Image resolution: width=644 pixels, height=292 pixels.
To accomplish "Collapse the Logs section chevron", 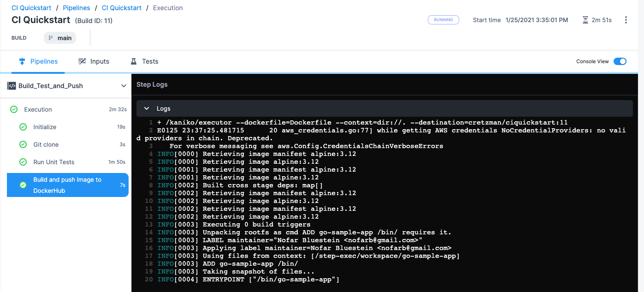I will coord(147,108).
